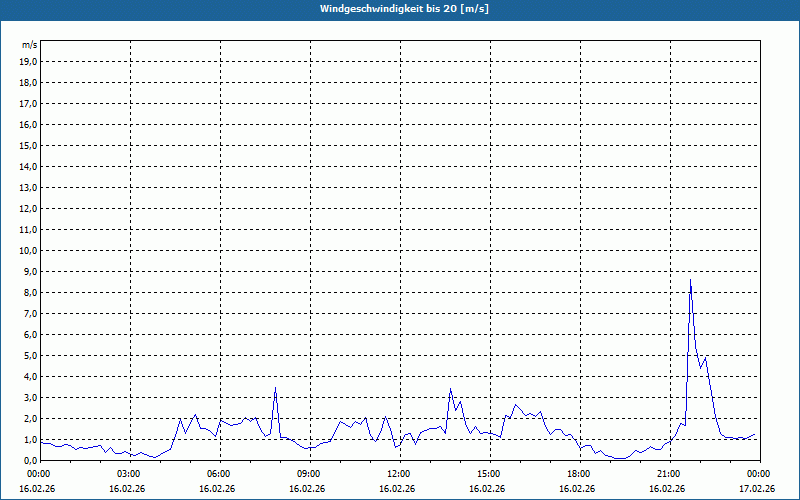Click the 00:00 label above 16.02.26
This screenshot has height=500, width=800.
click(x=38, y=473)
